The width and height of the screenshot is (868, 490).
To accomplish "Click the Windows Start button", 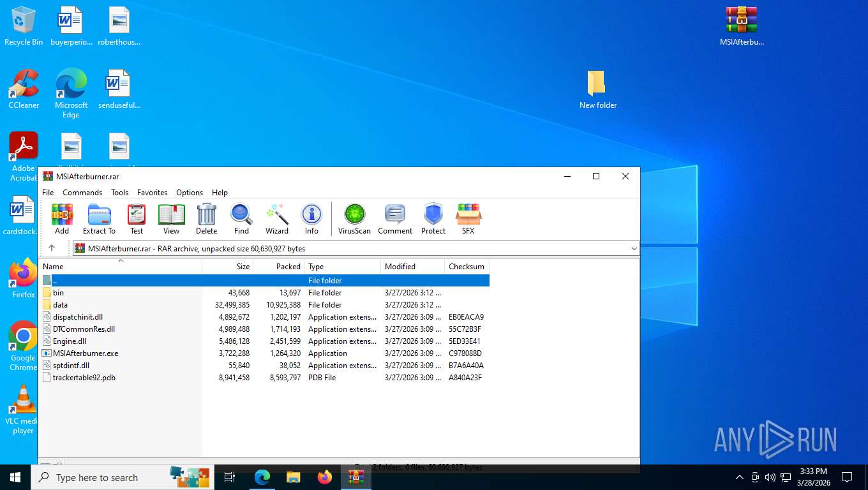I will (15, 477).
